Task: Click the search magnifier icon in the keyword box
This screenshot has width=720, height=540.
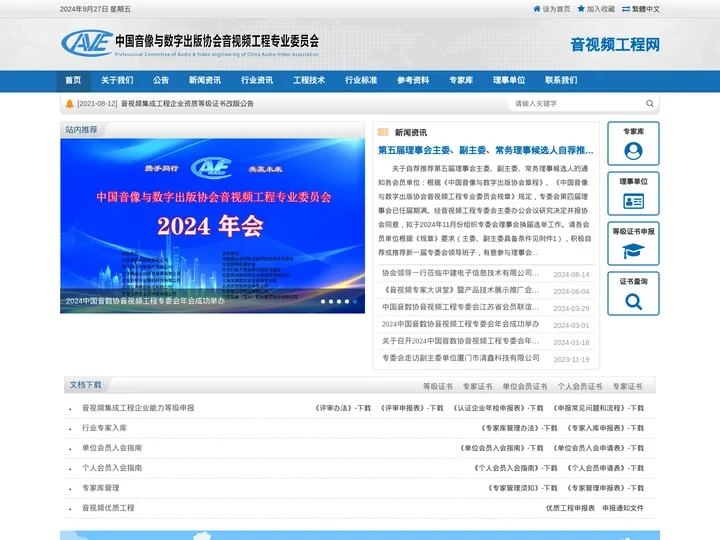Action: 650,103
